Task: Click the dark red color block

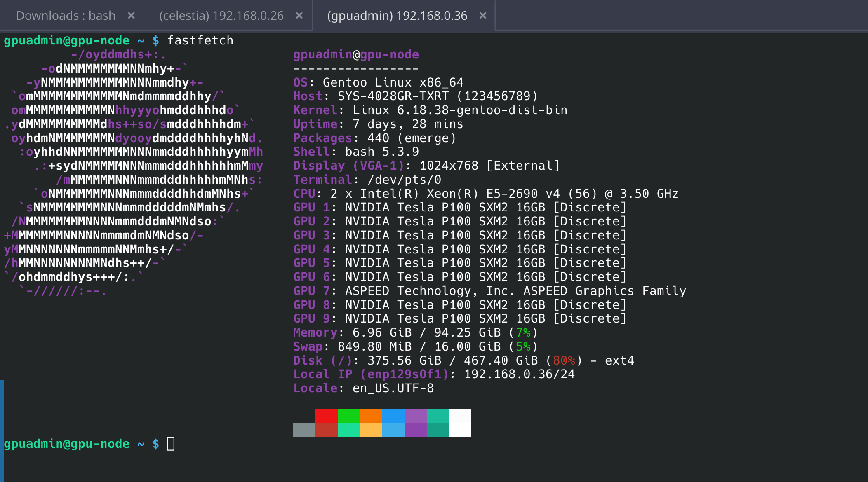Action: click(327, 430)
